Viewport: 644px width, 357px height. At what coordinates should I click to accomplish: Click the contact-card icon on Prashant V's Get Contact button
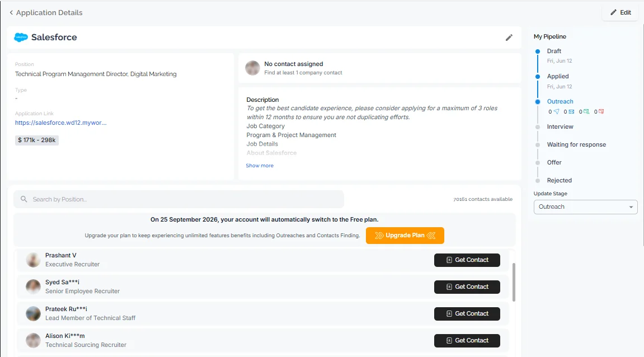449,260
